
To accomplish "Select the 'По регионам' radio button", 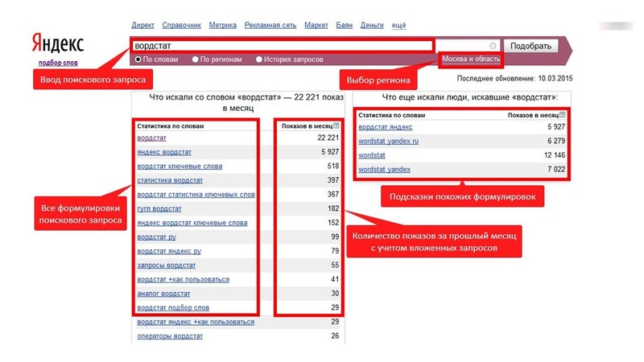I will pos(195,60).
